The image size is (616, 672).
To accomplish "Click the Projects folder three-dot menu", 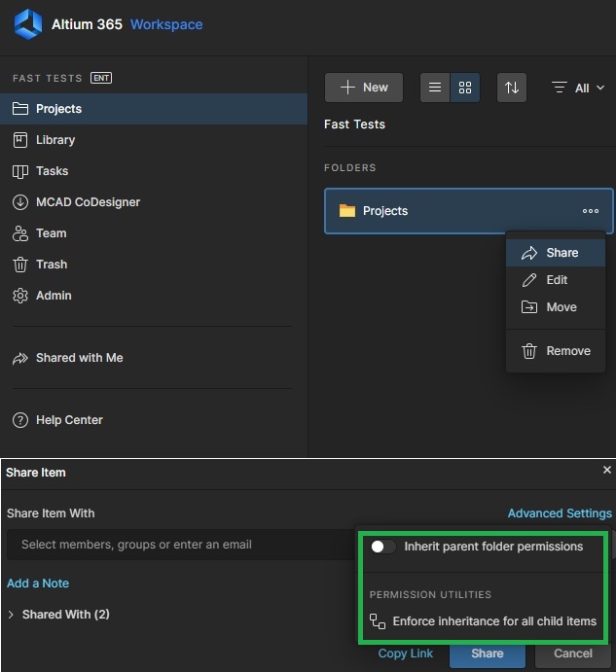I will point(591,211).
